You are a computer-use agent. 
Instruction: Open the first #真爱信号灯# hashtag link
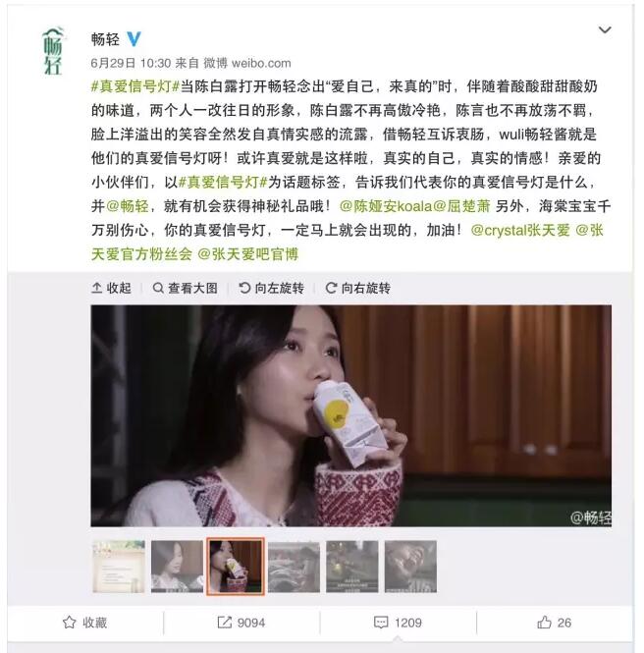135,86
